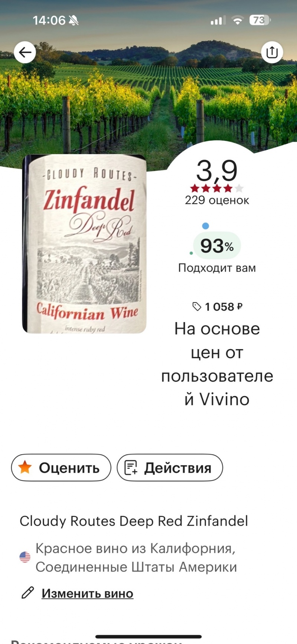297x644 pixels.
Task: Tap the battery indicator showing 73
Action: pos(260,20)
